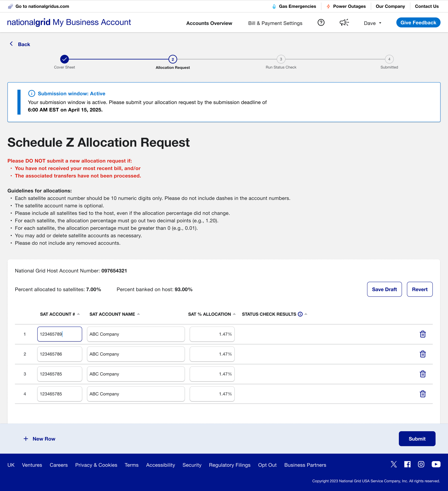Click the Save Draft button
The height and width of the screenshot is (491, 448).
[x=384, y=289]
